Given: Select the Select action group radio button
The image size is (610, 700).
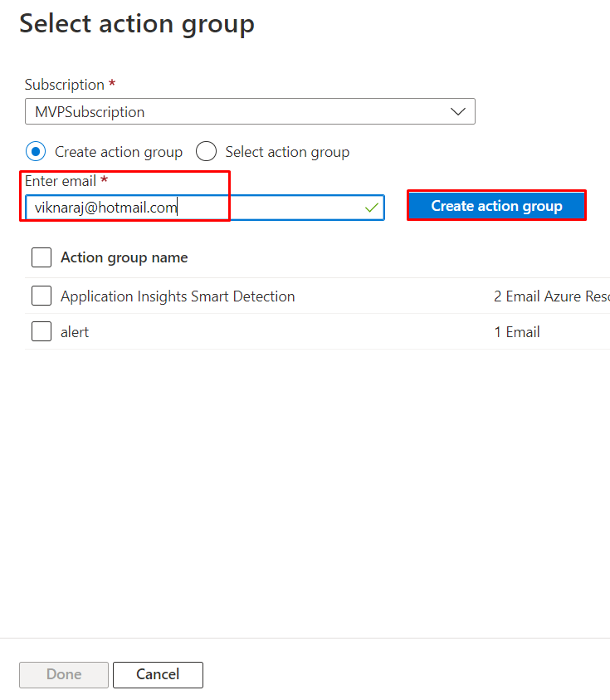Looking at the screenshot, I should [206, 151].
